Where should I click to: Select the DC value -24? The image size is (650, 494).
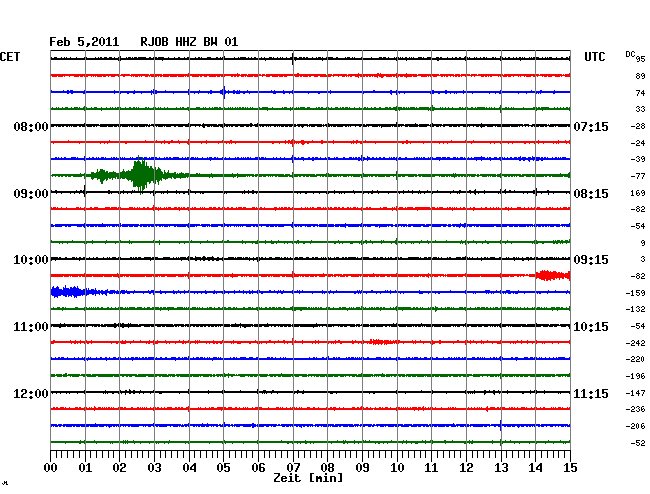[x=638, y=143]
